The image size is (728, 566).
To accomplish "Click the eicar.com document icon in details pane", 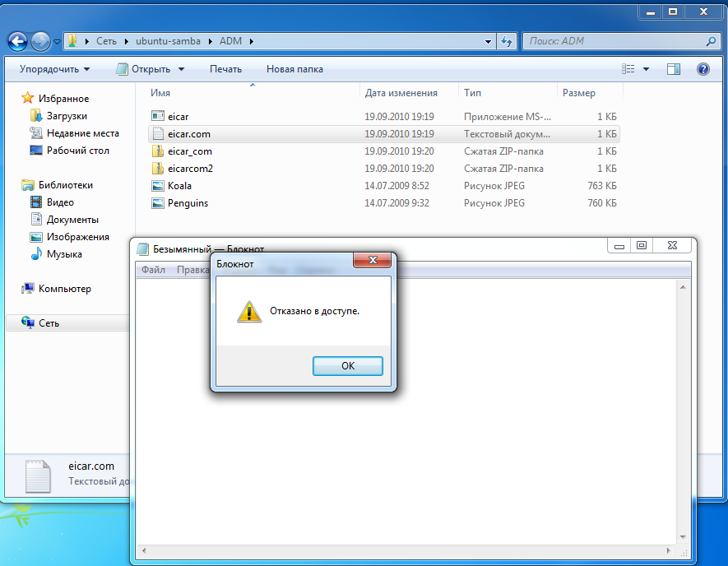I will (38, 476).
